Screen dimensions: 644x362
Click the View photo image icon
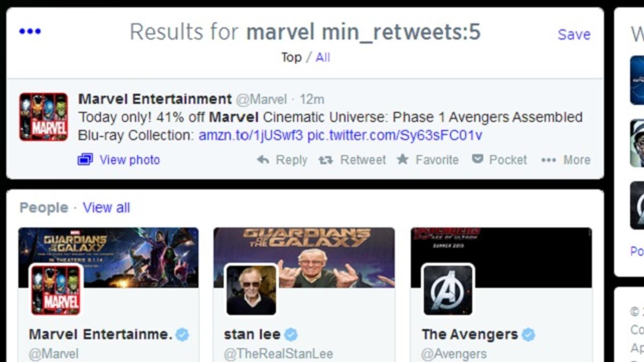85,160
